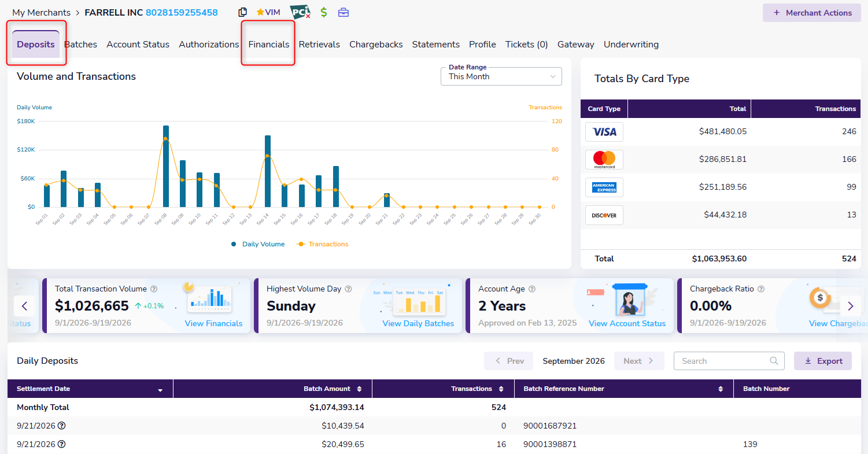Focus the Daily Deposits search field
The width and height of the screenshot is (868, 454).
[729, 361]
